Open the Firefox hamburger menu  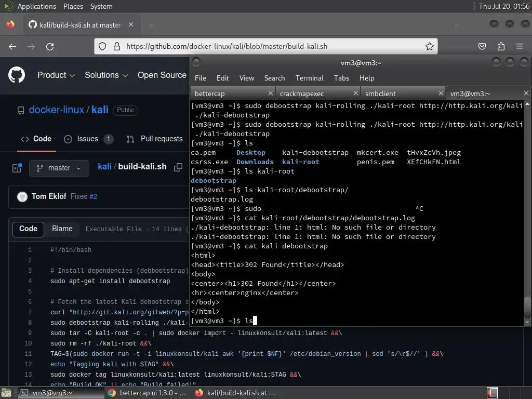point(520,46)
